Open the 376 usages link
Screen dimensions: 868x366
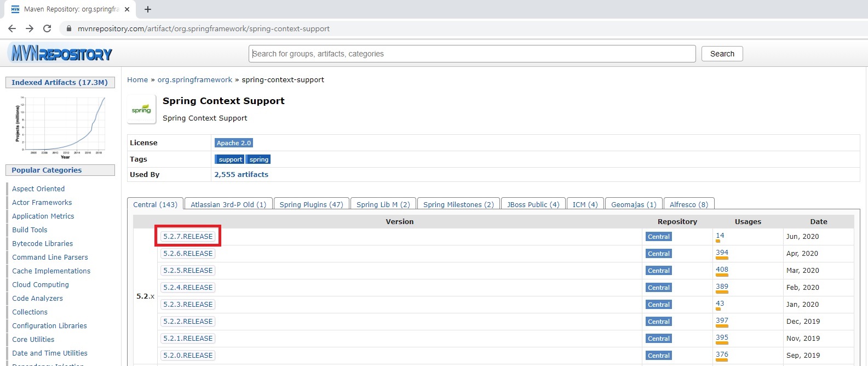coord(722,354)
